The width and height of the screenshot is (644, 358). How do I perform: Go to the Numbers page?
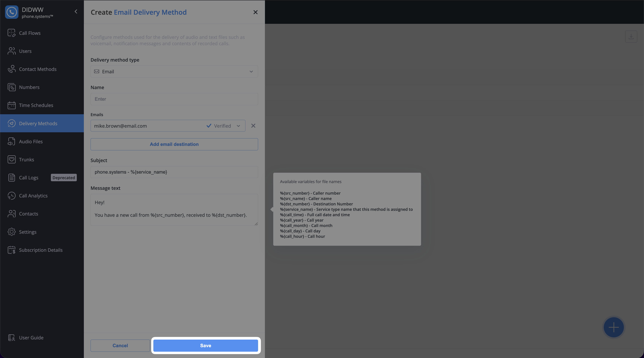point(29,87)
